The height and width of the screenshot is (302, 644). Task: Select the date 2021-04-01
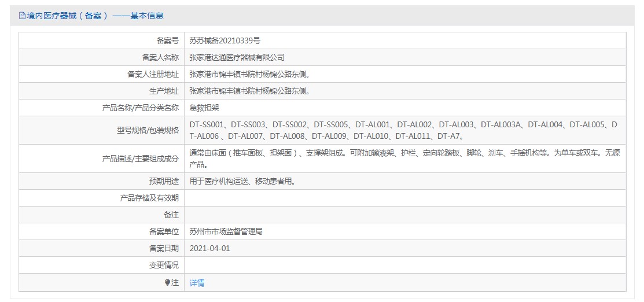coord(210,249)
